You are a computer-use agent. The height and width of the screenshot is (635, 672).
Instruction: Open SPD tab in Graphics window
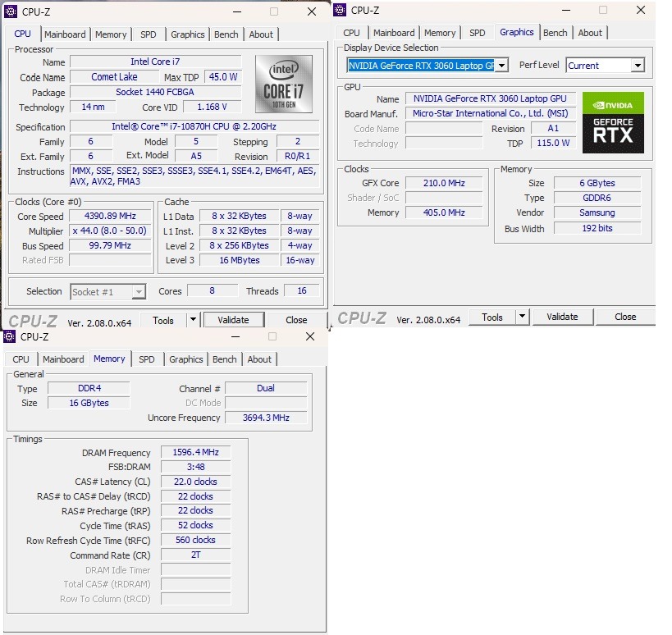[x=477, y=33]
